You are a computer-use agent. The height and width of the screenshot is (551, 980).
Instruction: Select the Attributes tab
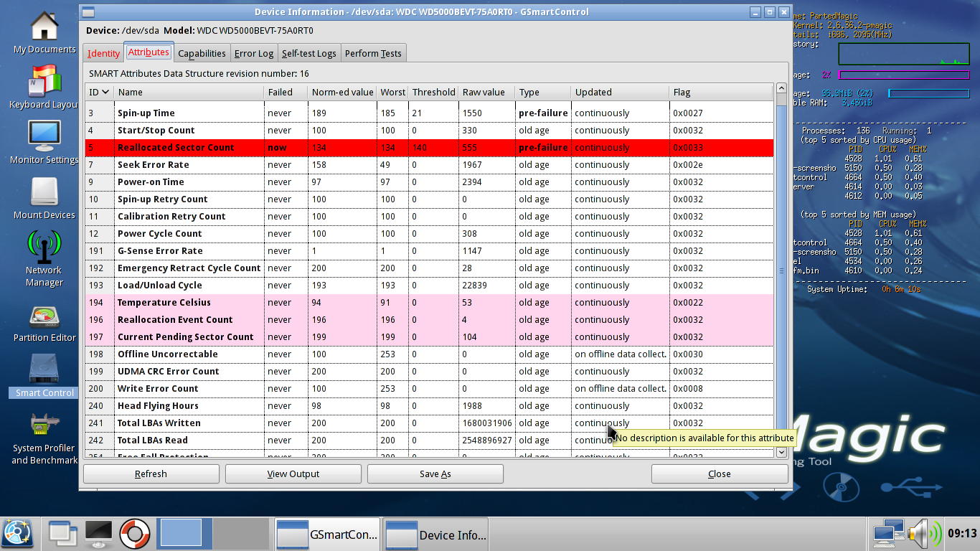[149, 52]
